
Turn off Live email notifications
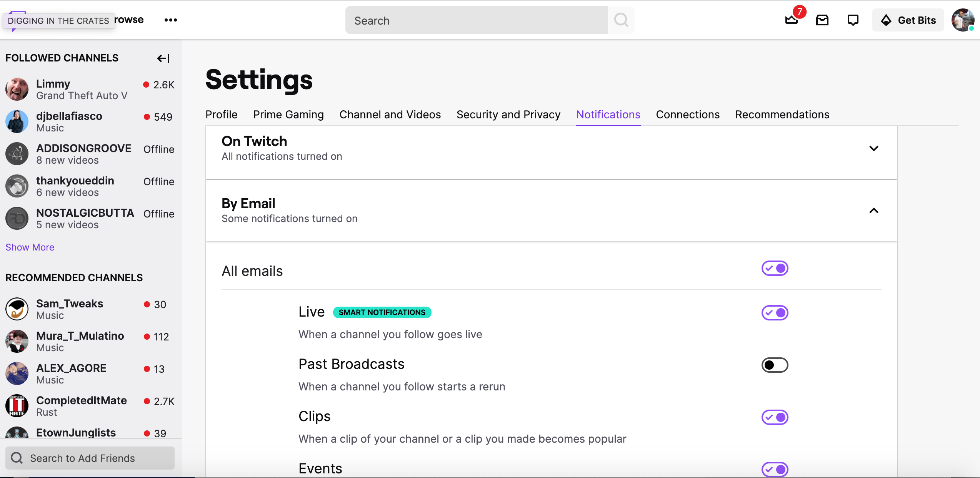775,313
